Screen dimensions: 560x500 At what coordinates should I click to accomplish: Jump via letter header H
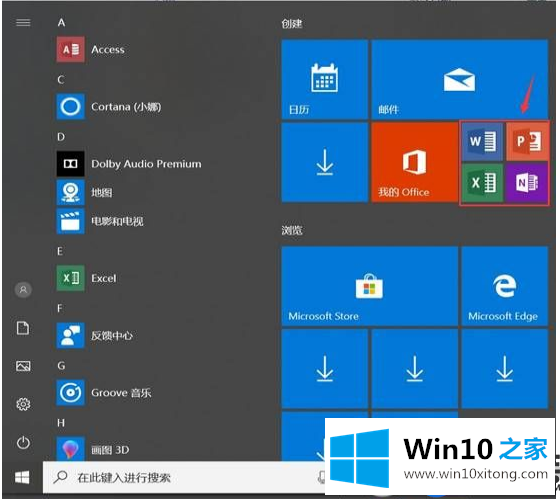(61, 423)
